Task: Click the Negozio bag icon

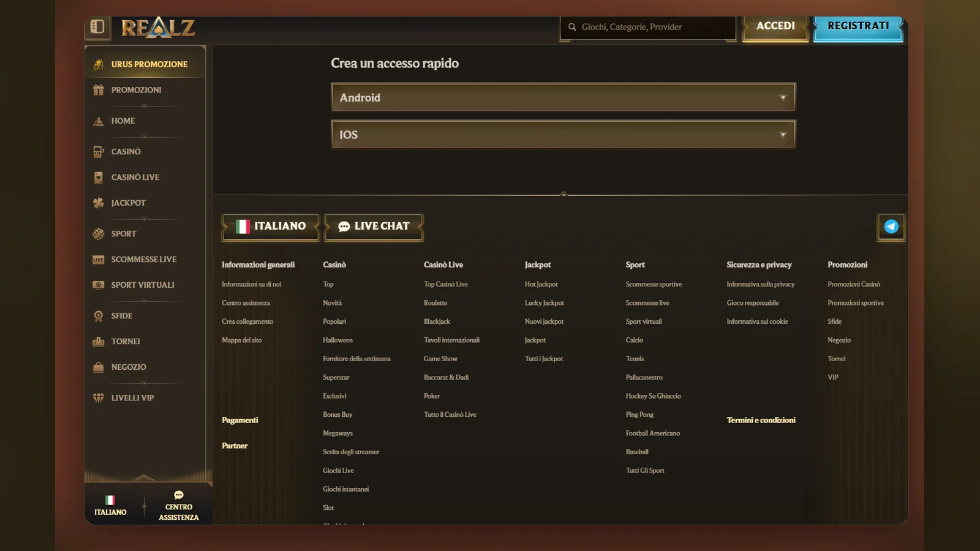Action: [x=98, y=367]
